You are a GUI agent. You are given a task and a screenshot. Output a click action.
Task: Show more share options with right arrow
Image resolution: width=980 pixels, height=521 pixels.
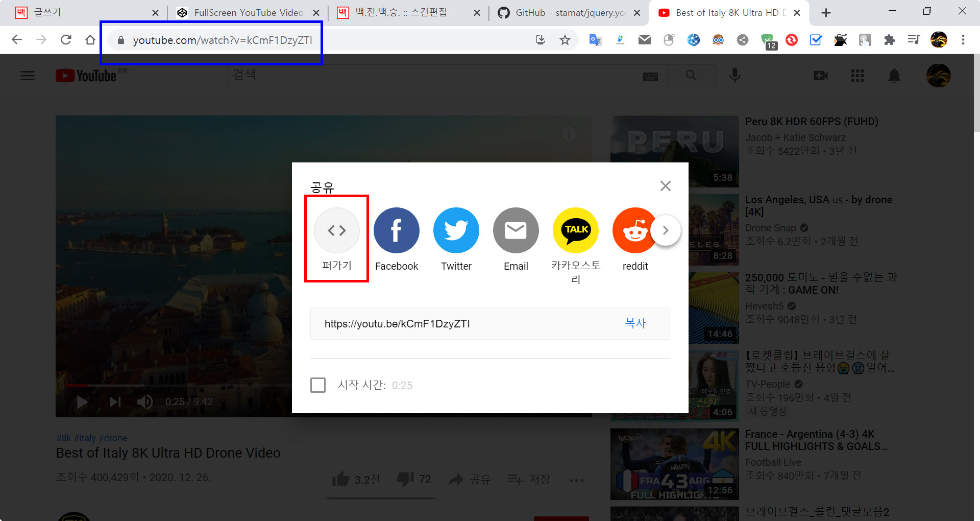pyautogui.click(x=666, y=230)
